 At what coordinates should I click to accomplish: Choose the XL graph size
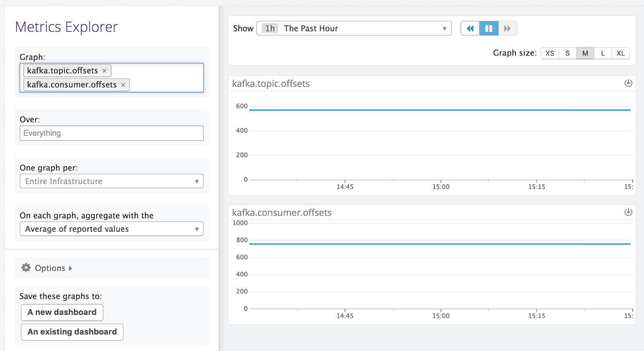tap(620, 54)
